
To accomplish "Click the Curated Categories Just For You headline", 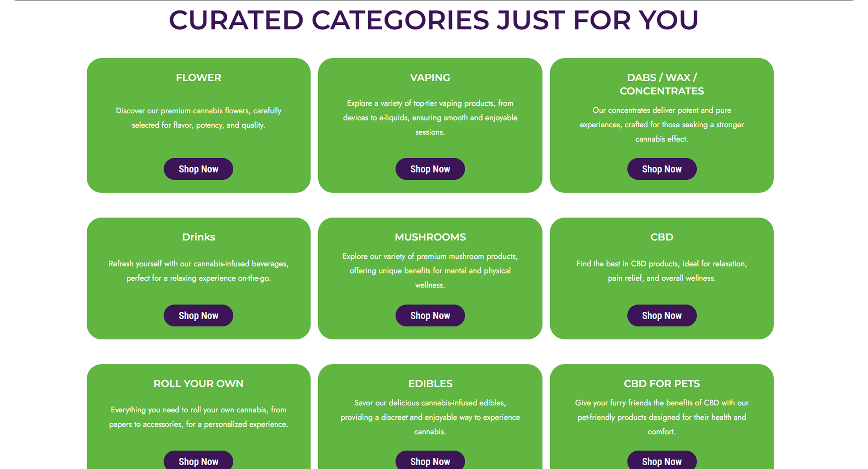I will (x=433, y=20).
